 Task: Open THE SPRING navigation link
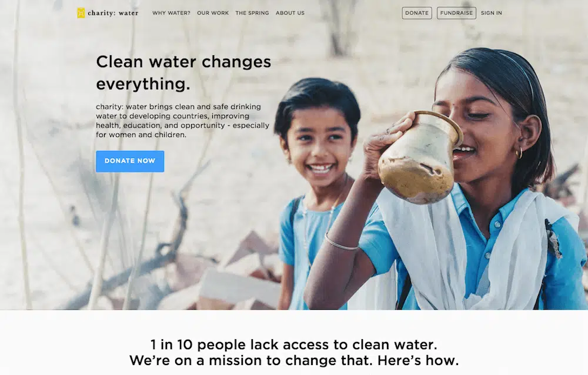pos(252,13)
